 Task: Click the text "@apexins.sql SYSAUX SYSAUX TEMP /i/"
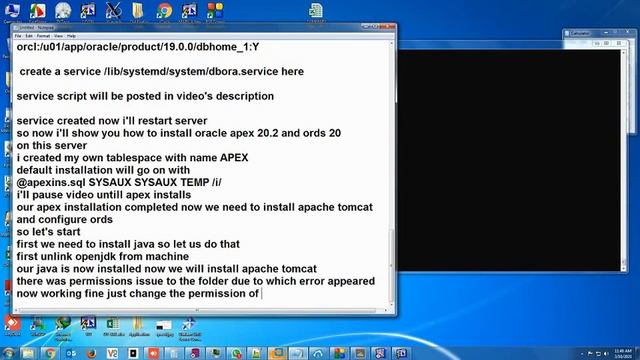(x=119, y=182)
